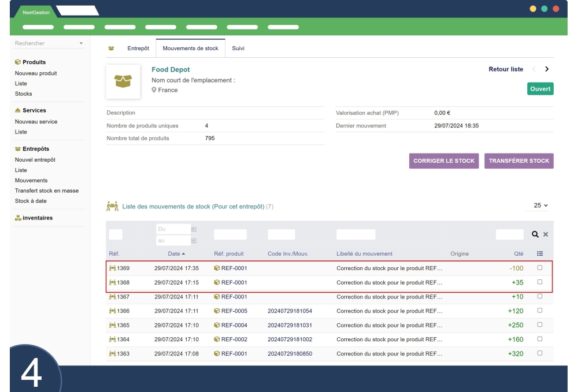Check the box for movement 1363
The image size is (578, 392).
tap(540, 353)
